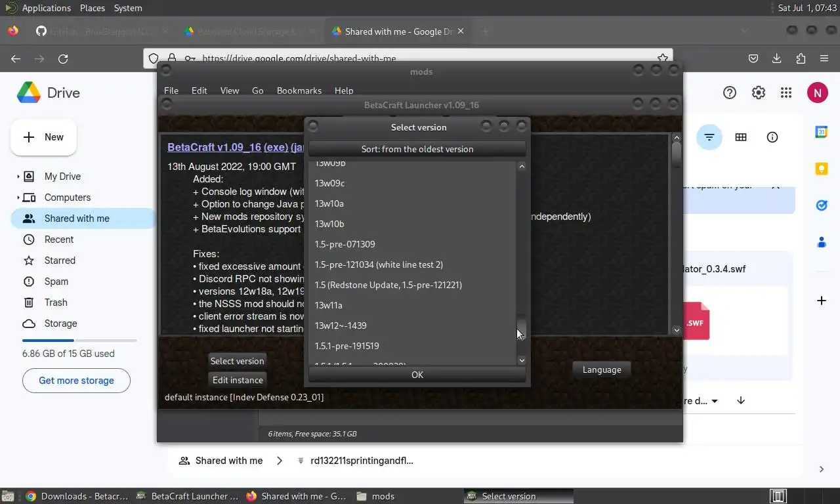This screenshot has width=840, height=504.
Task: Click Get more storage button
Action: 76,381
